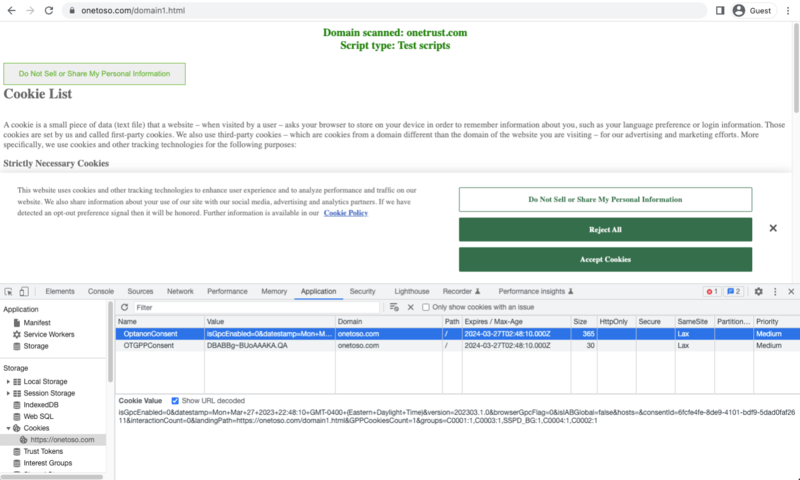
Task: Uncheck 'Show URL decoded' checkbox
Action: coord(176,400)
